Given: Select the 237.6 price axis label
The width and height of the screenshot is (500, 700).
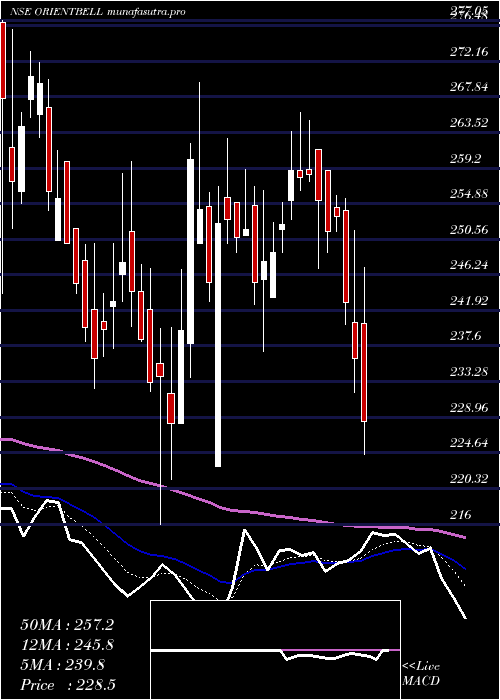Looking at the screenshot, I should point(466,336).
